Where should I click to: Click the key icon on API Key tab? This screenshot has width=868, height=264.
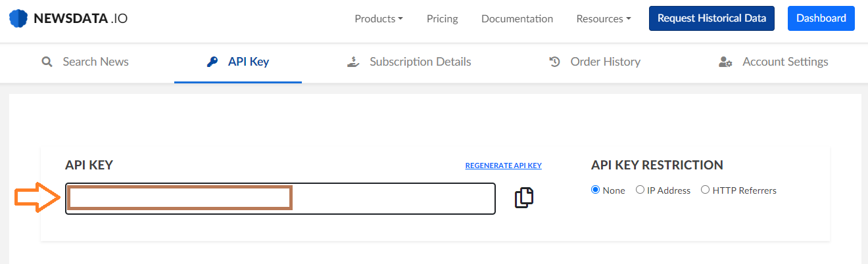(x=212, y=62)
